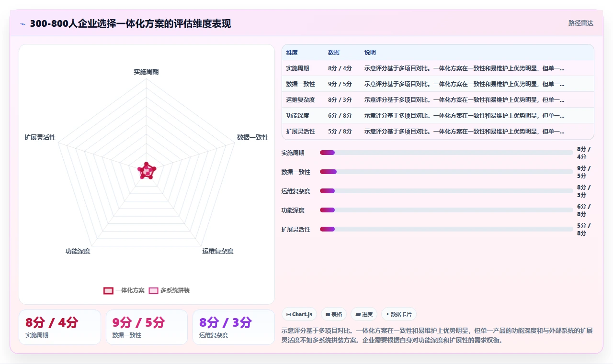Click table cell 9分 / 5分

pyautogui.click(x=340, y=84)
